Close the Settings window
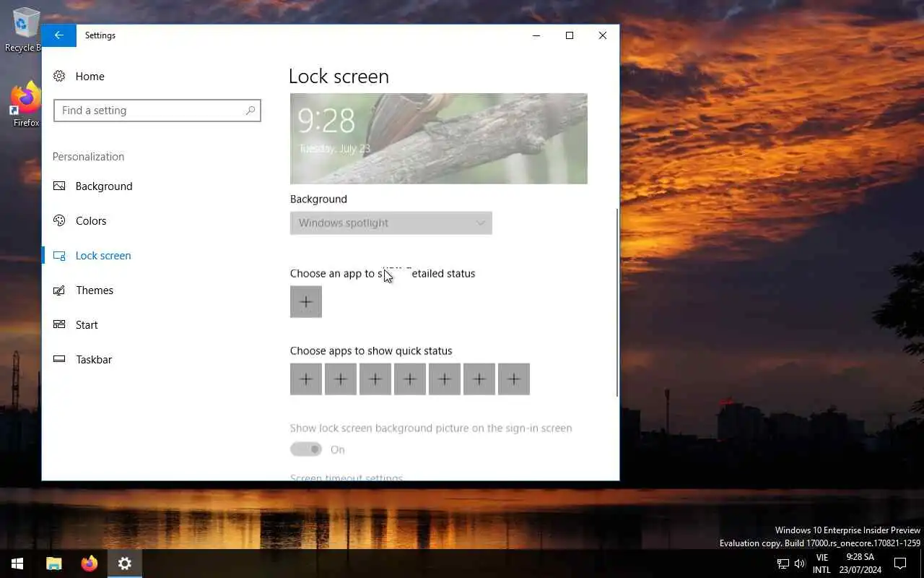The width and height of the screenshot is (924, 578). [x=603, y=35]
